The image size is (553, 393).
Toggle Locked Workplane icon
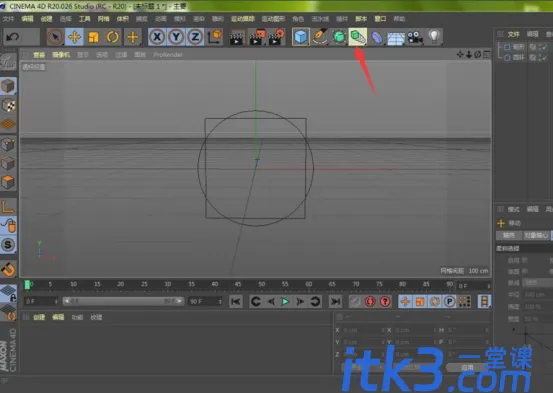[x=8, y=293]
